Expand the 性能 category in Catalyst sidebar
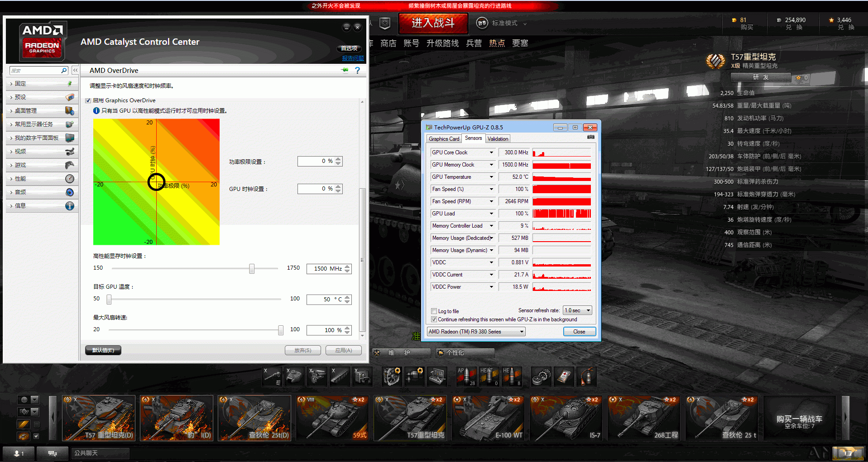Viewport: 868px width, 462px height. click(x=42, y=179)
